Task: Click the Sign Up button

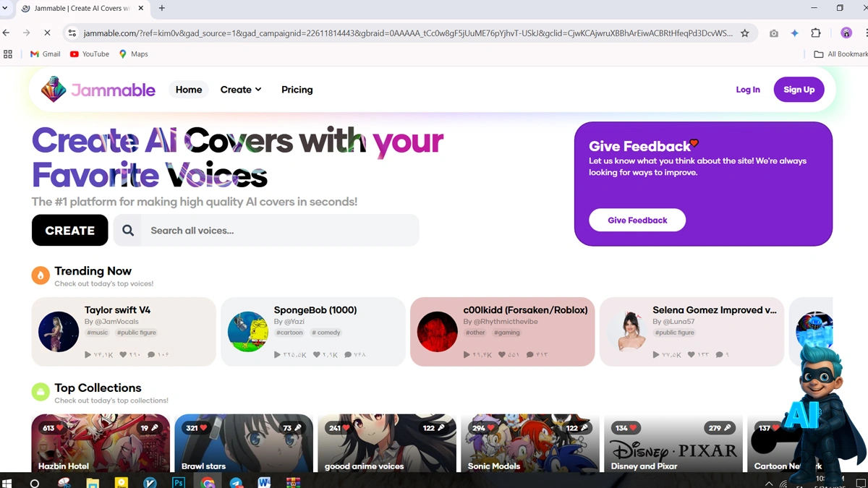Action: 799,90
